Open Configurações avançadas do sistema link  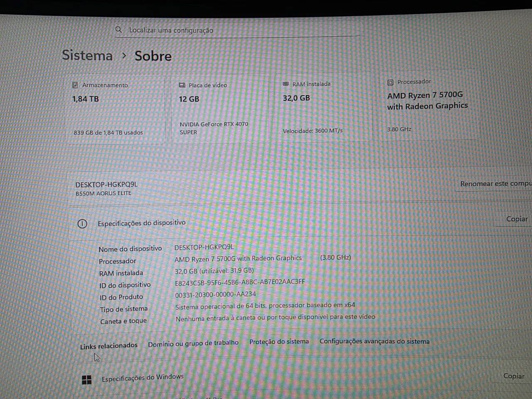tap(374, 341)
